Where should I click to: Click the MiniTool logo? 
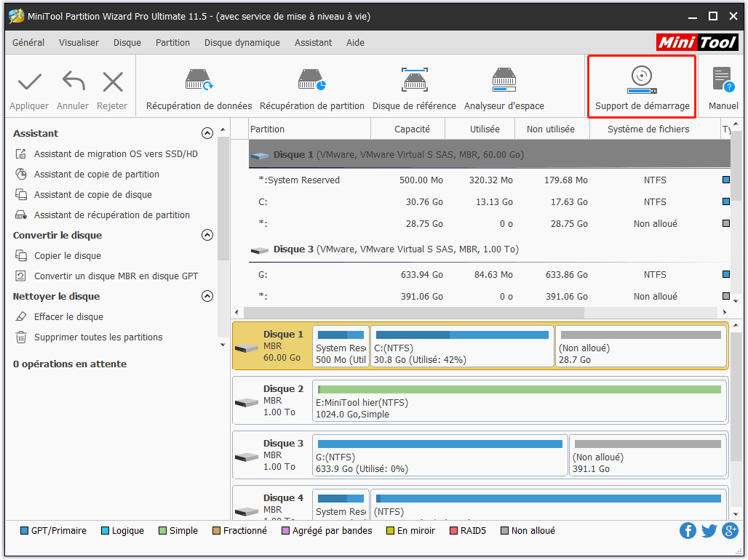697,42
